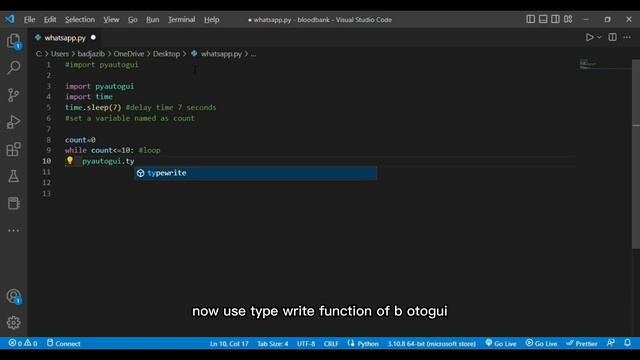Open the File menu
The image size is (640, 360).
coord(29,20)
